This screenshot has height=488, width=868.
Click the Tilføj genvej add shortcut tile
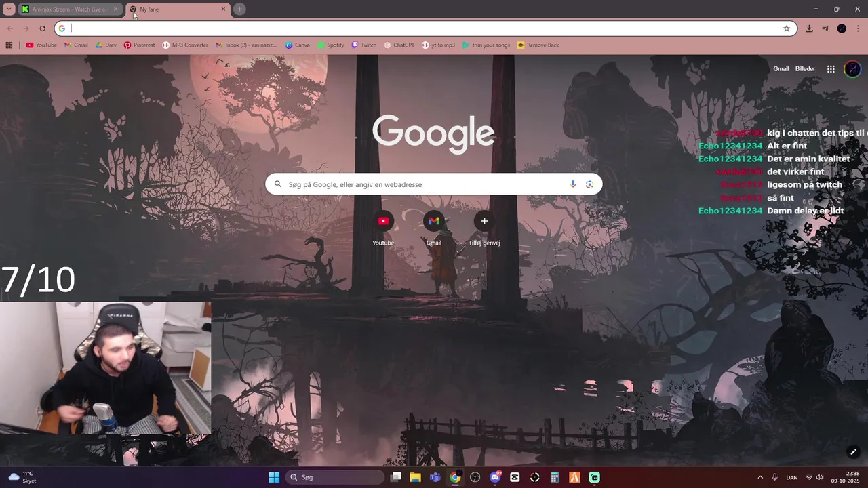click(x=484, y=229)
